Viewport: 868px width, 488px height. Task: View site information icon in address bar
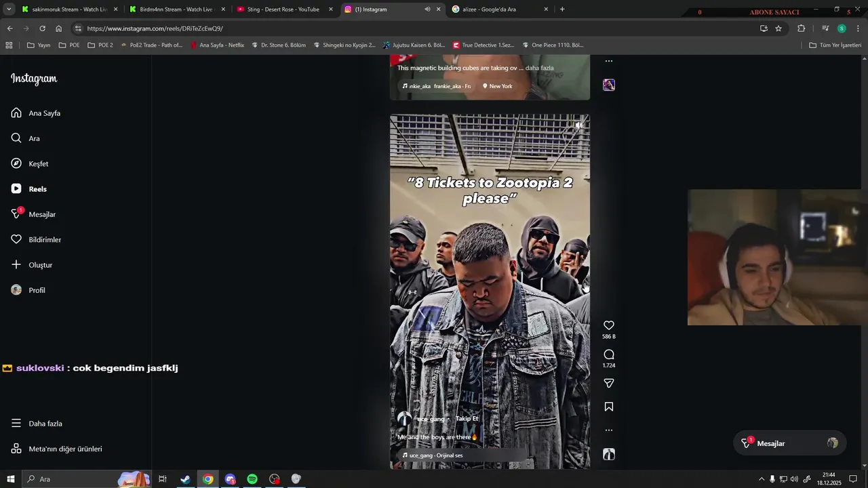(x=78, y=28)
